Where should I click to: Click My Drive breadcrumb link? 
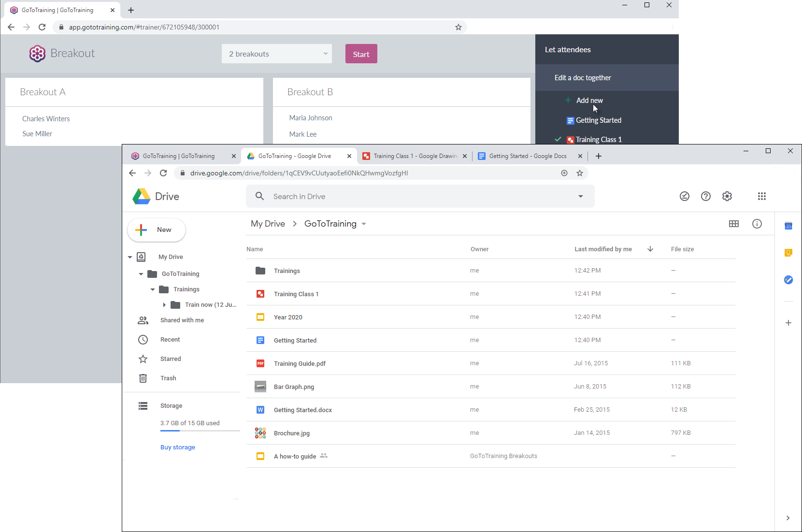(268, 224)
